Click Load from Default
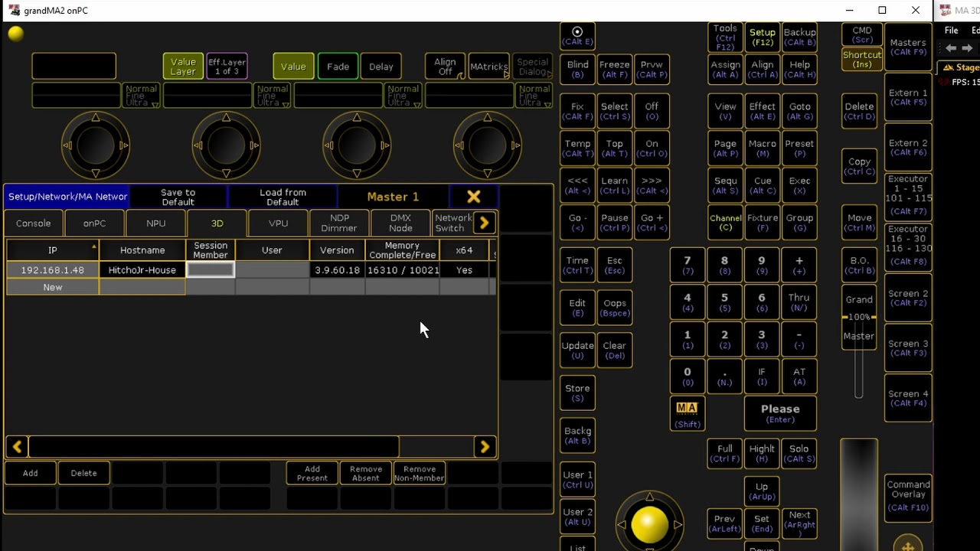 (x=283, y=197)
